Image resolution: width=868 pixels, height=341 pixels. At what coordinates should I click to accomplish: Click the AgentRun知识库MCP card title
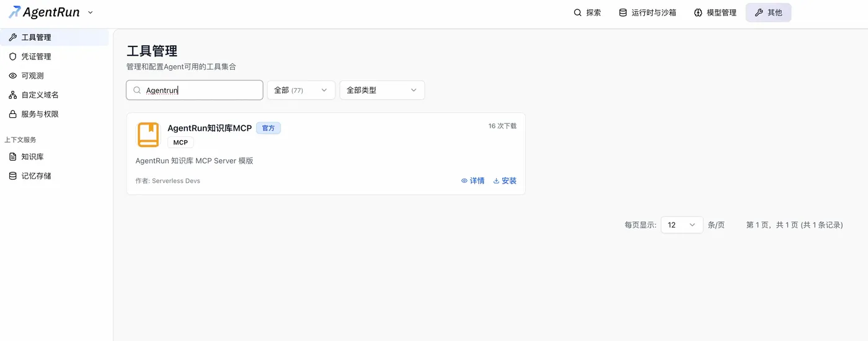[x=210, y=128]
